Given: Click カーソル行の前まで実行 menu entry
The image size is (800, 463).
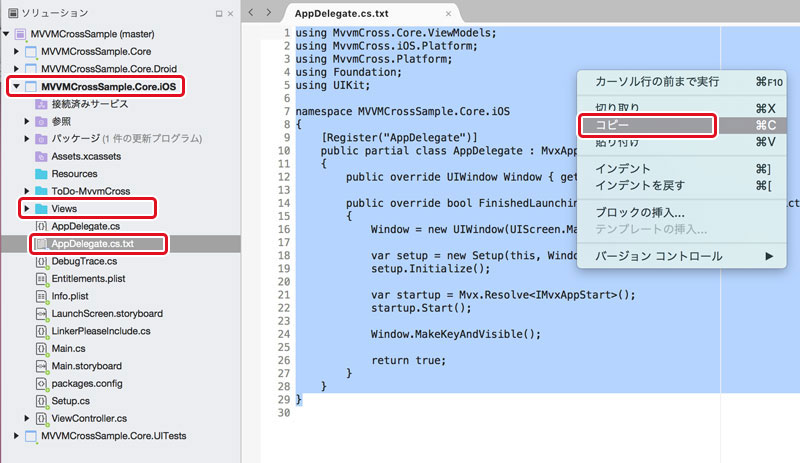Looking at the screenshot, I should click(x=682, y=82).
